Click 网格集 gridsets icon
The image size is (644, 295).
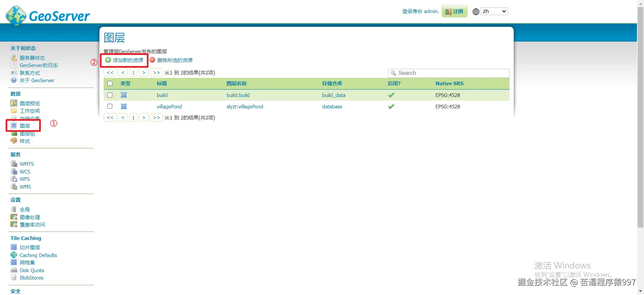[x=14, y=262]
